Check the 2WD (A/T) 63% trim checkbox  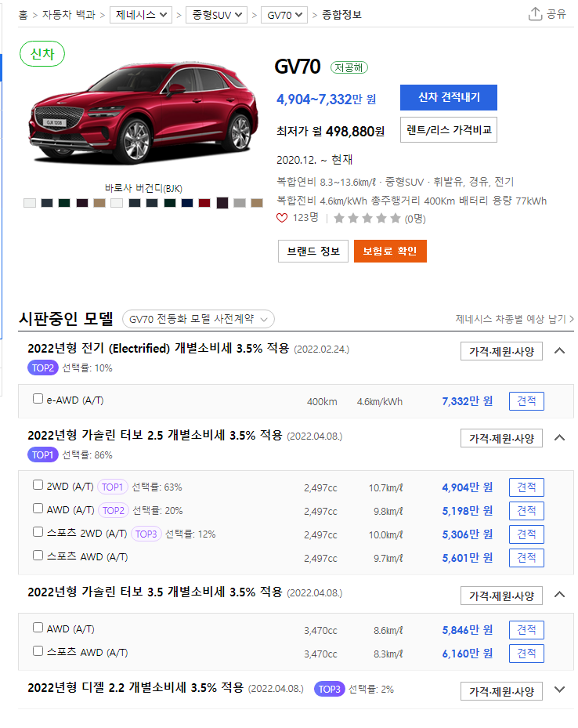tap(38, 485)
